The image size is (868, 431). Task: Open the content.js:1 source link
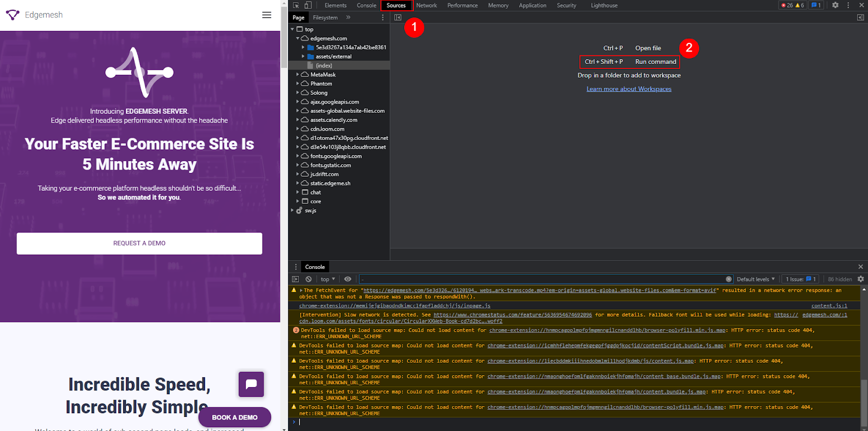(829, 306)
